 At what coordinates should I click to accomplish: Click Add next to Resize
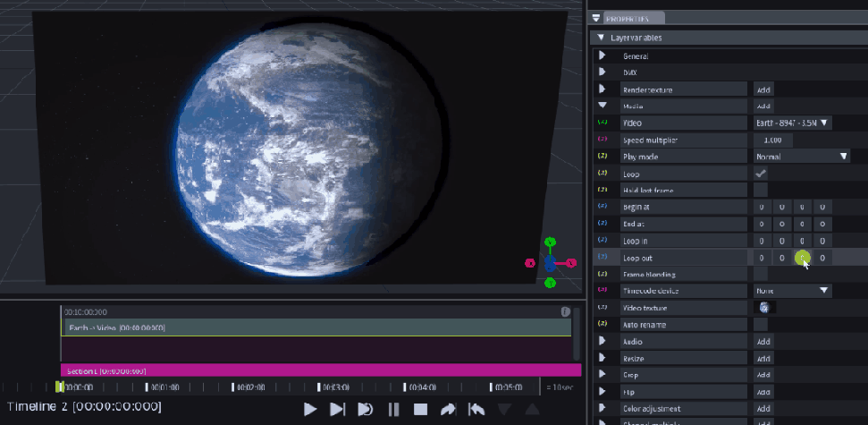[763, 359]
